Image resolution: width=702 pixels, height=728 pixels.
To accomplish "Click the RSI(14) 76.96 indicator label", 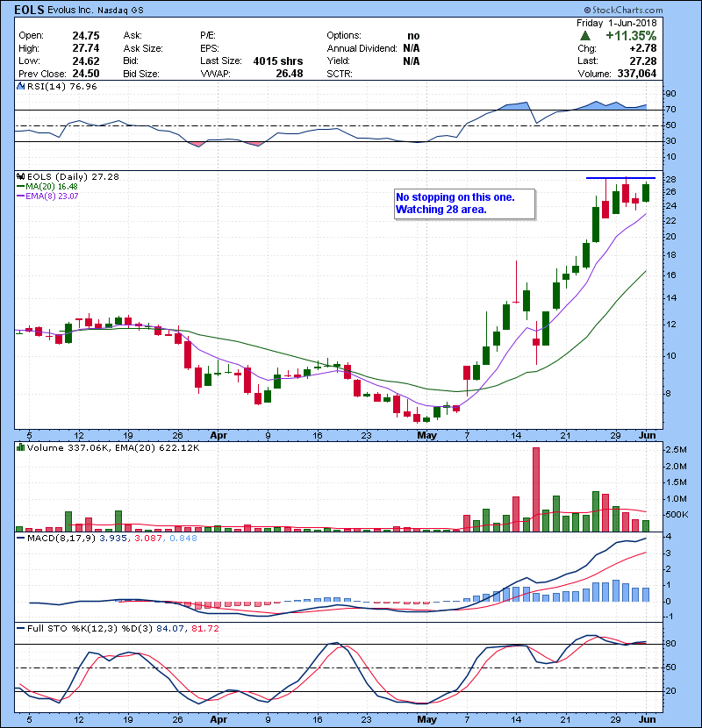I will pos(61,86).
